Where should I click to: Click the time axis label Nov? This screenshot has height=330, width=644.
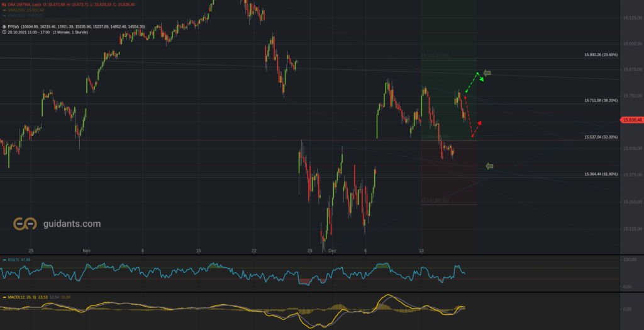pyautogui.click(x=86, y=250)
